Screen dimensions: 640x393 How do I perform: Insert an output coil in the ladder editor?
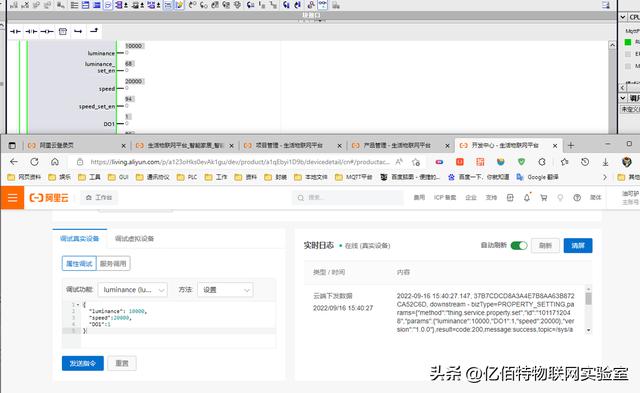[x=47, y=31]
